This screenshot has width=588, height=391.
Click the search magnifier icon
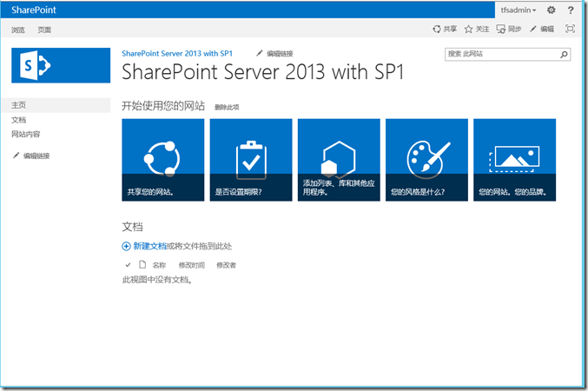click(x=564, y=55)
